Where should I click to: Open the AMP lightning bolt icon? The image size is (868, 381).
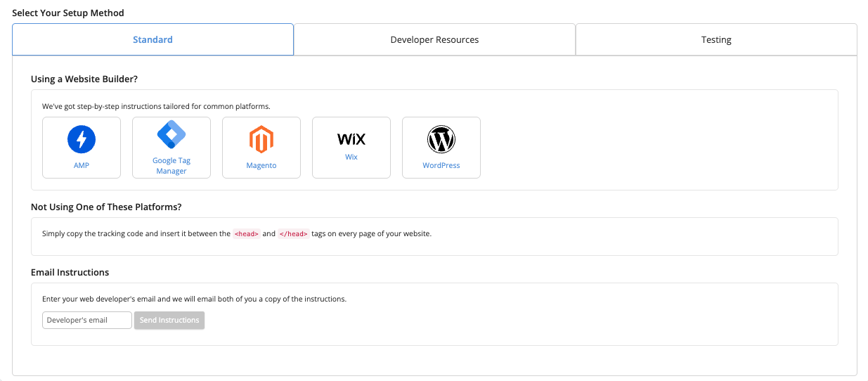pos(82,139)
